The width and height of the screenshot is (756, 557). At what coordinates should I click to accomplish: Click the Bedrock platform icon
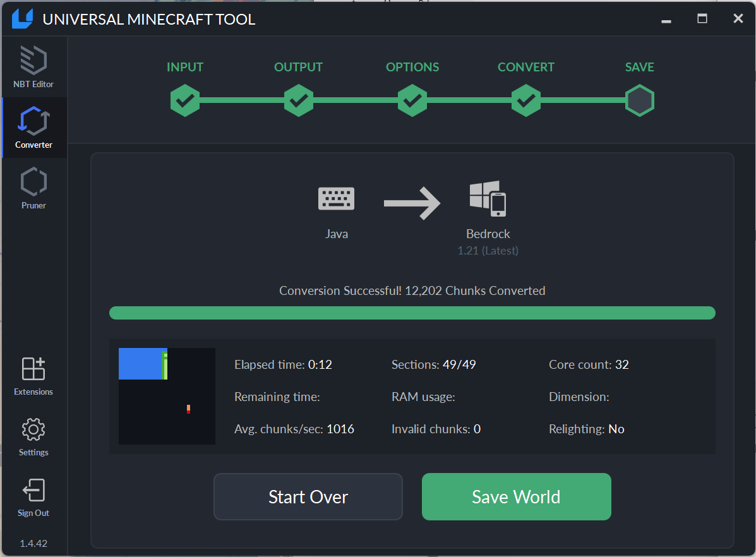click(x=488, y=199)
